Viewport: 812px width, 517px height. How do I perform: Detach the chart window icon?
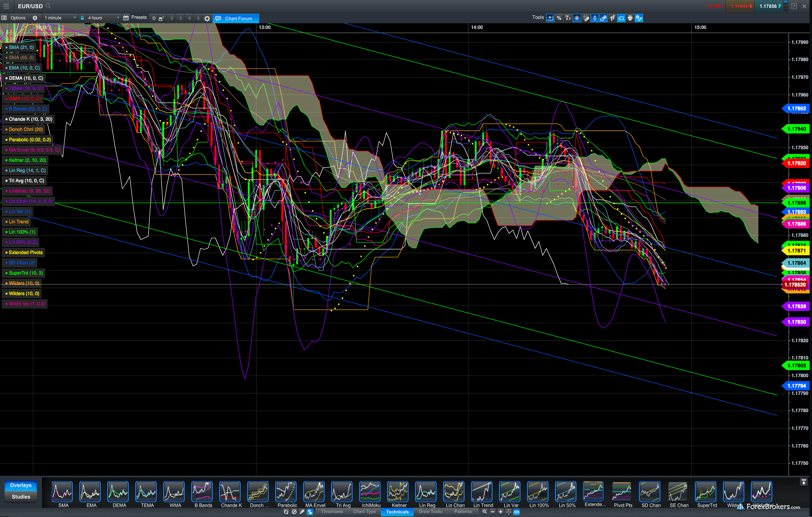[x=794, y=6]
